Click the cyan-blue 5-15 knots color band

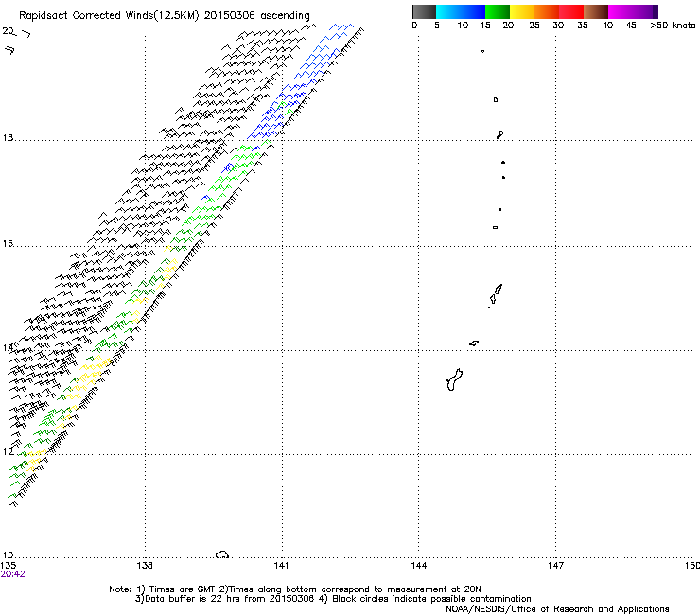(461, 11)
